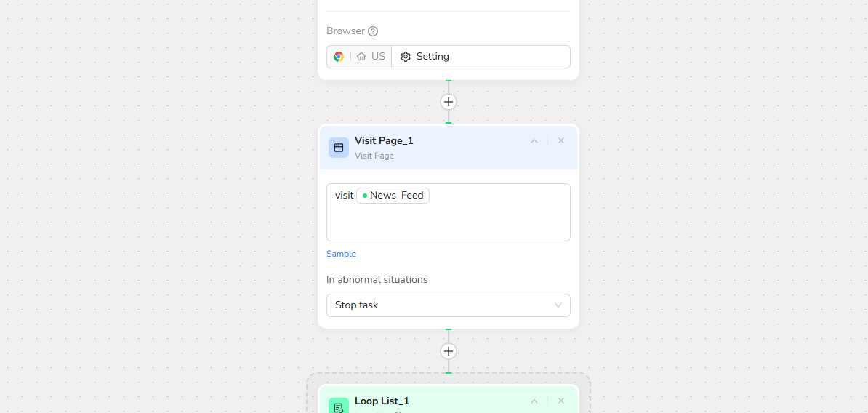Add a step above Visit Page_1
Image resolution: width=868 pixels, height=413 pixels.
449,102
